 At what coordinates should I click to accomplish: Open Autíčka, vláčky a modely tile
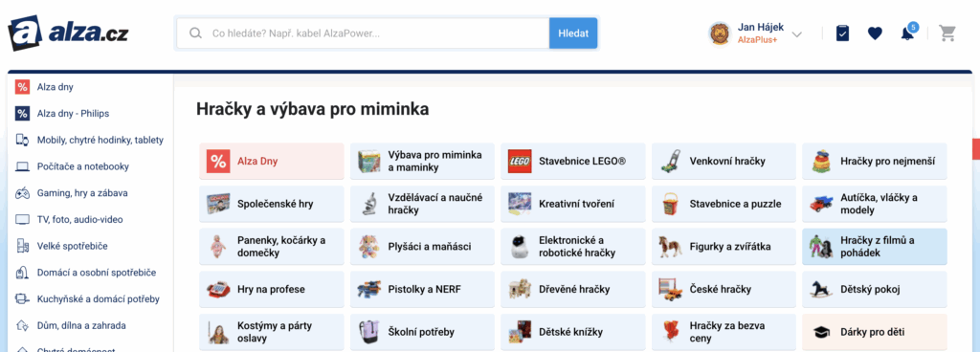coord(875,204)
